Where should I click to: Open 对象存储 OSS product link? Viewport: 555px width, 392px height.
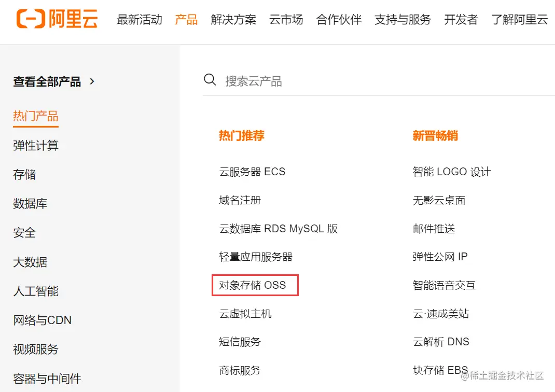[253, 285]
